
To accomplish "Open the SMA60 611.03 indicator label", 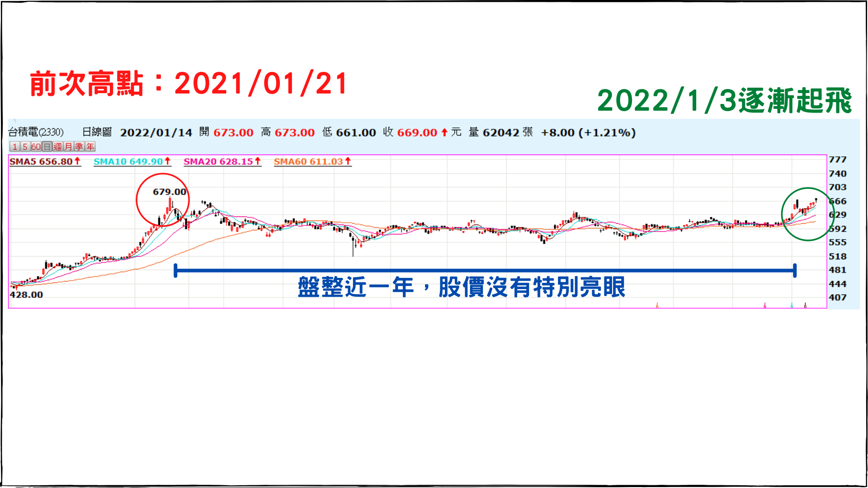I will click(308, 161).
